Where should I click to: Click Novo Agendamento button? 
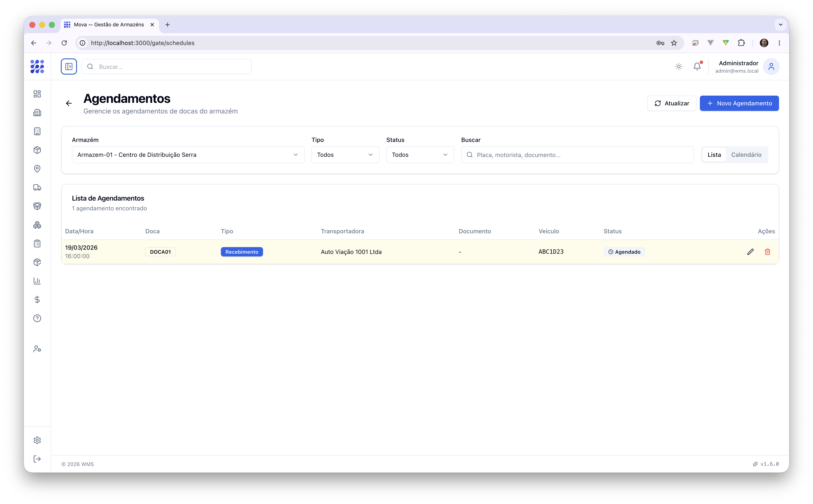pyautogui.click(x=739, y=103)
